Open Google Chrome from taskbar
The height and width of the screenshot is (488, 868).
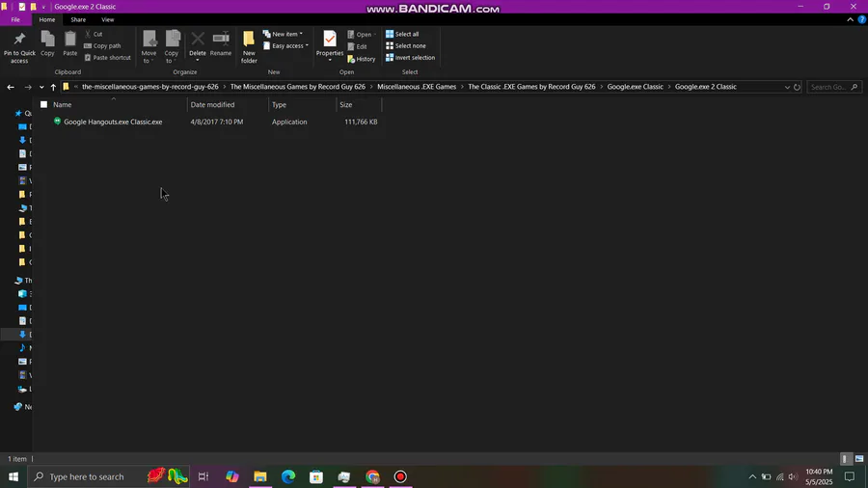[372, 476]
